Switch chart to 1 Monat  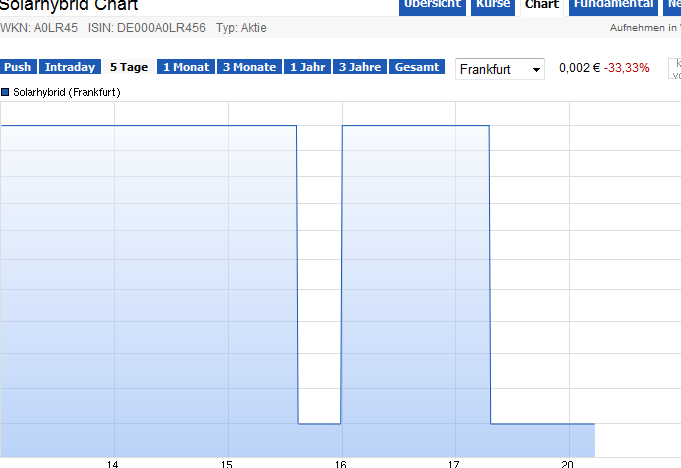click(185, 67)
